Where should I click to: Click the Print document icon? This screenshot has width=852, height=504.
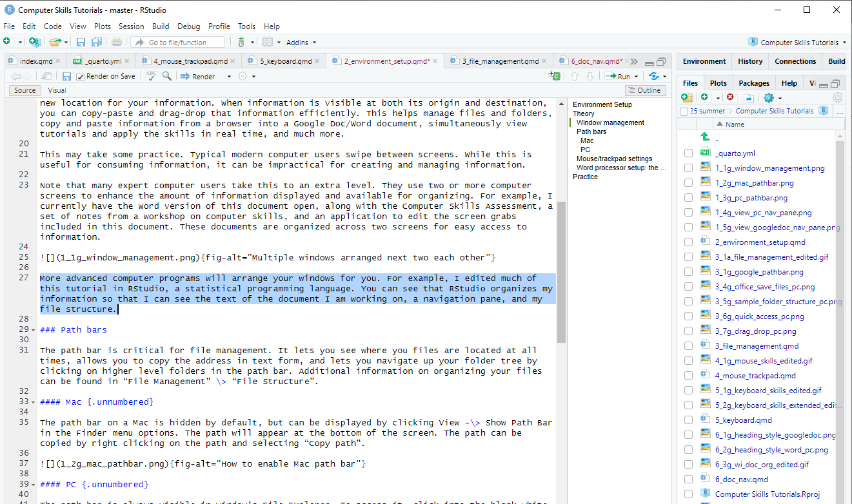(x=117, y=42)
